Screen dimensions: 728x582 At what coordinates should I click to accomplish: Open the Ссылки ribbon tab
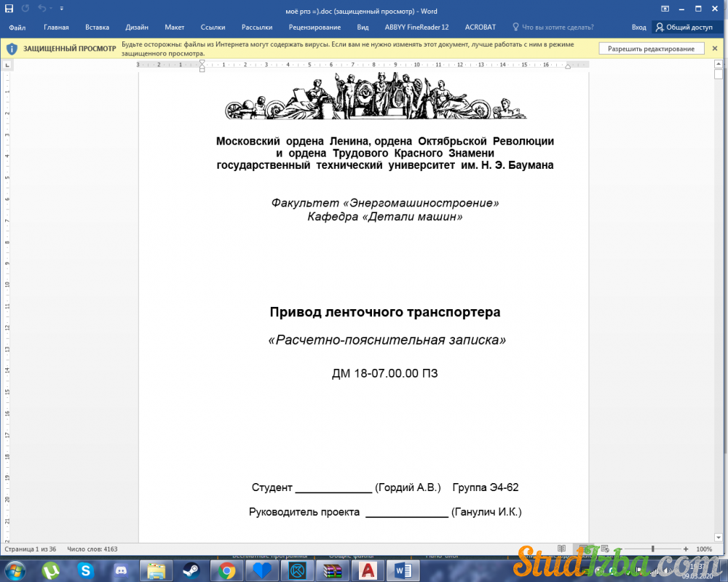tap(213, 28)
